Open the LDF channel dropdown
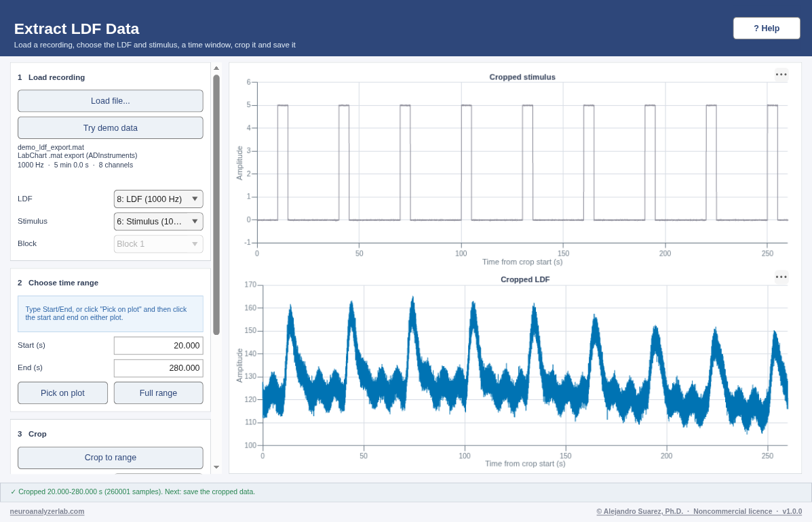The image size is (812, 522). click(x=159, y=199)
